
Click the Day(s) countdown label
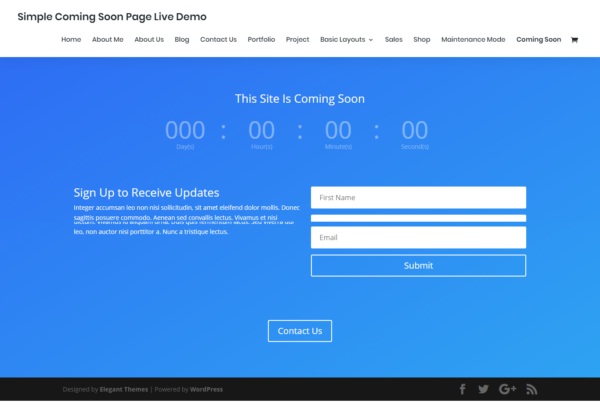coord(185,147)
